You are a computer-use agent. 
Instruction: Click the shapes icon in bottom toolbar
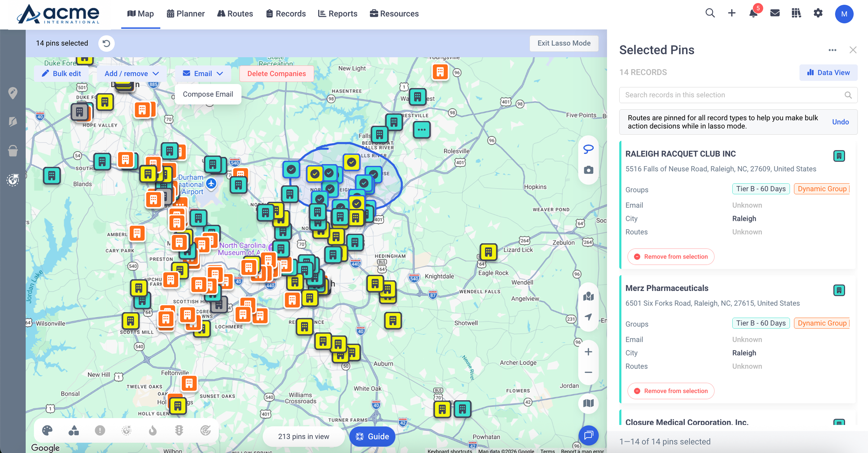73,430
